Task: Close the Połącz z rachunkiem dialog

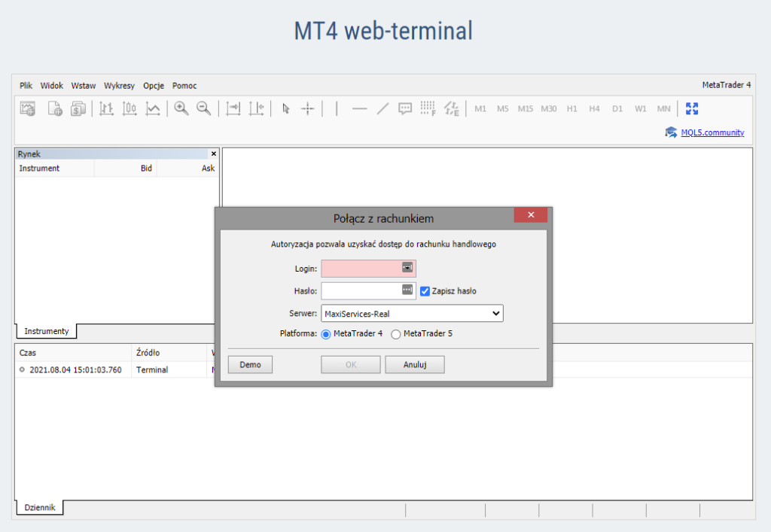Action: coord(531,214)
